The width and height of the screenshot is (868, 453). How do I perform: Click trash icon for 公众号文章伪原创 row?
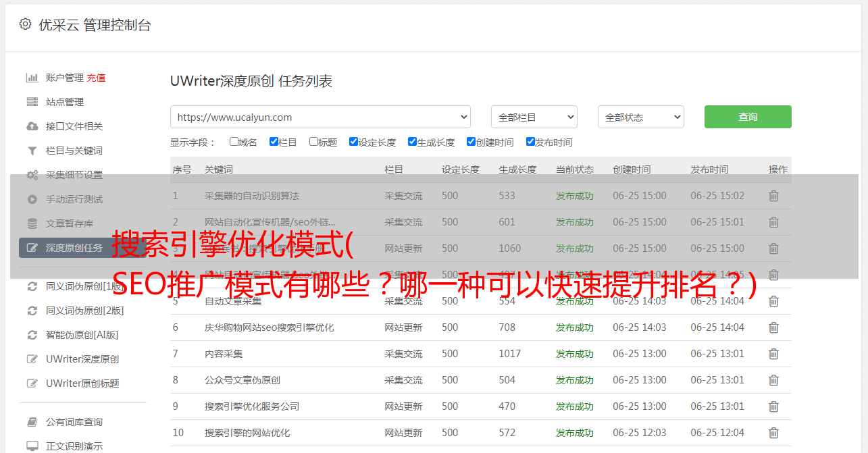pos(773,380)
